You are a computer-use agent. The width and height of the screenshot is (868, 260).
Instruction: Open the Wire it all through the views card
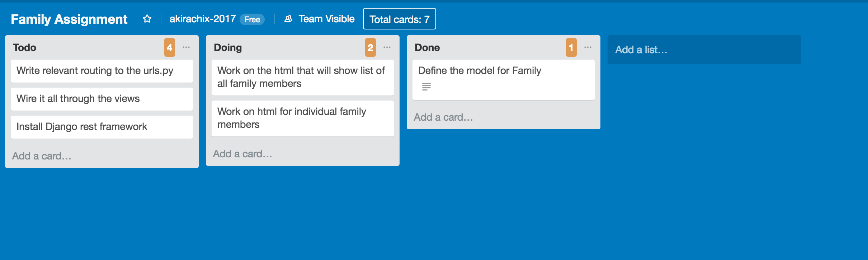coord(102,99)
